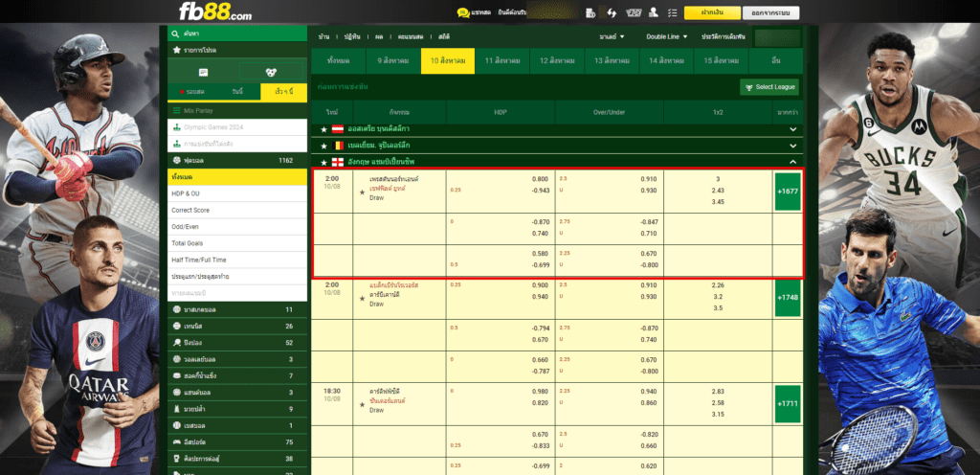Select the bet slip icon tab in sidebar
980x475 pixels.
203,73
